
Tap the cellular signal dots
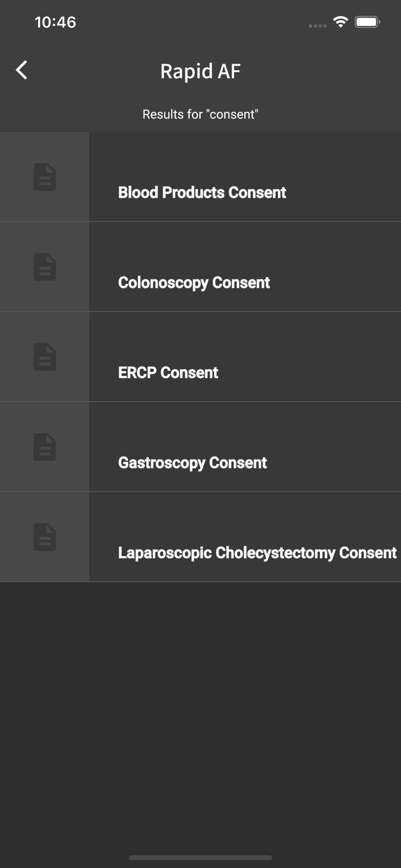pos(318,25)
